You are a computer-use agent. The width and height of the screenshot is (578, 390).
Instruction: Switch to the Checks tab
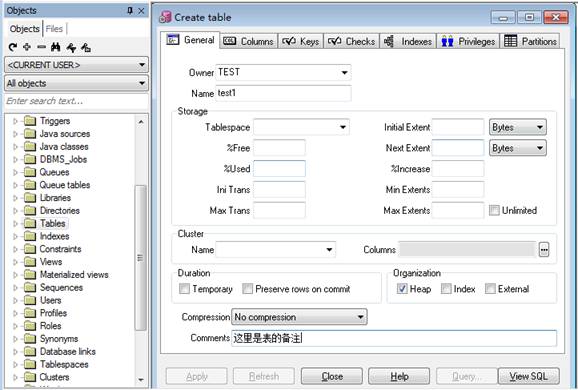point(351,41)
